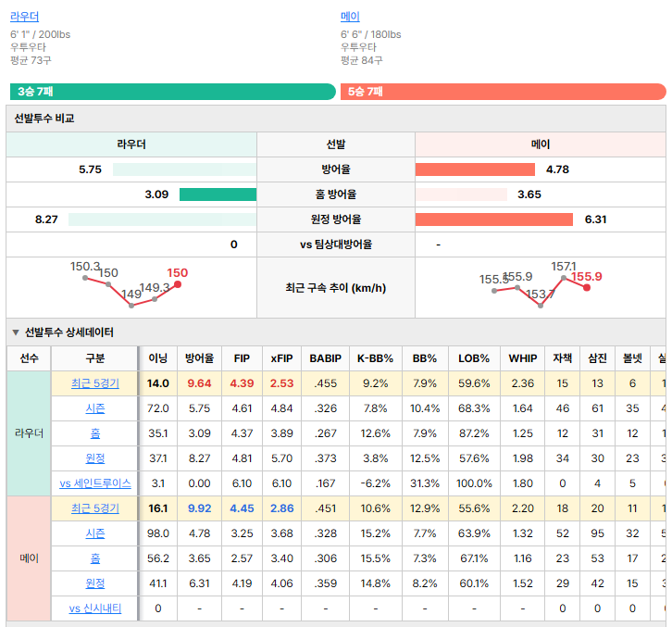The width and height of the screenshot is (672, 627).
Task: Click the -6.2% K-BB% cell
Action: [x=376, y=483]
